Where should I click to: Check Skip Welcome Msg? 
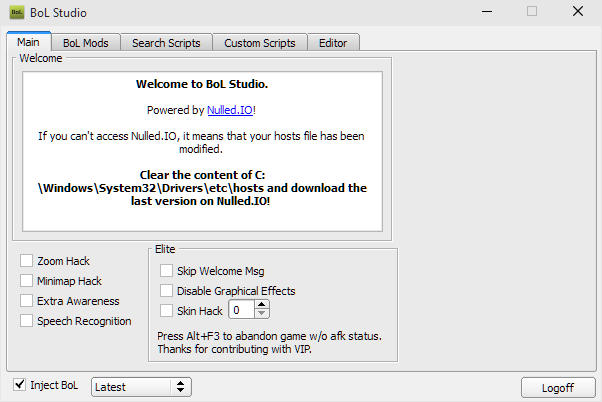(166, 270)
